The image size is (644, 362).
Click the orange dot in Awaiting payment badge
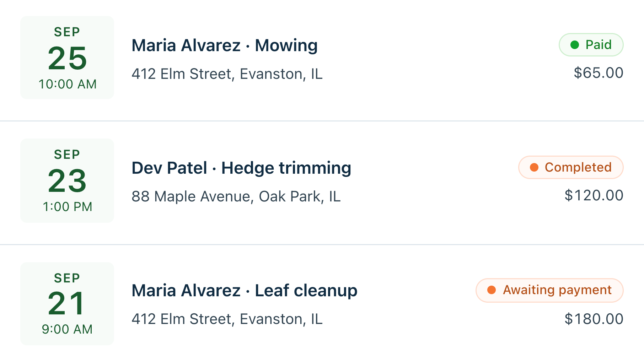pos(492,290)
